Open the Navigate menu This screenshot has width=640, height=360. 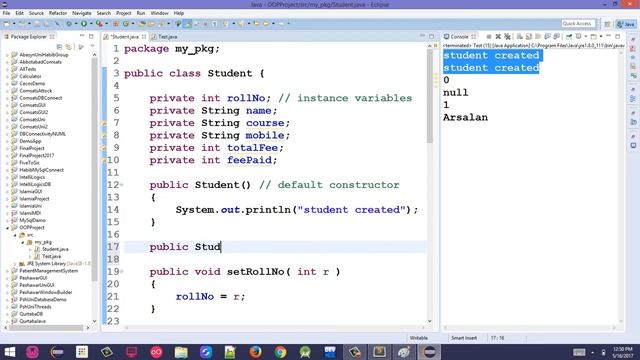click(x=82, y=13)
